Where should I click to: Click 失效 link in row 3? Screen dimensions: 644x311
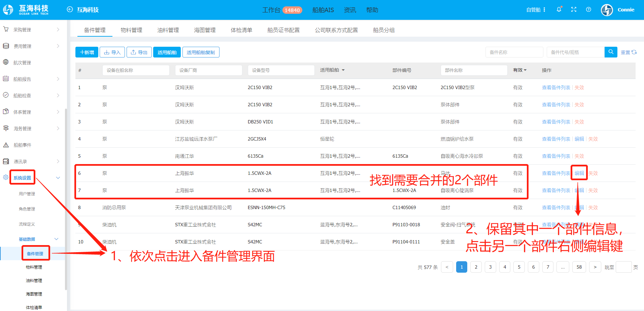tap(579, 122)
